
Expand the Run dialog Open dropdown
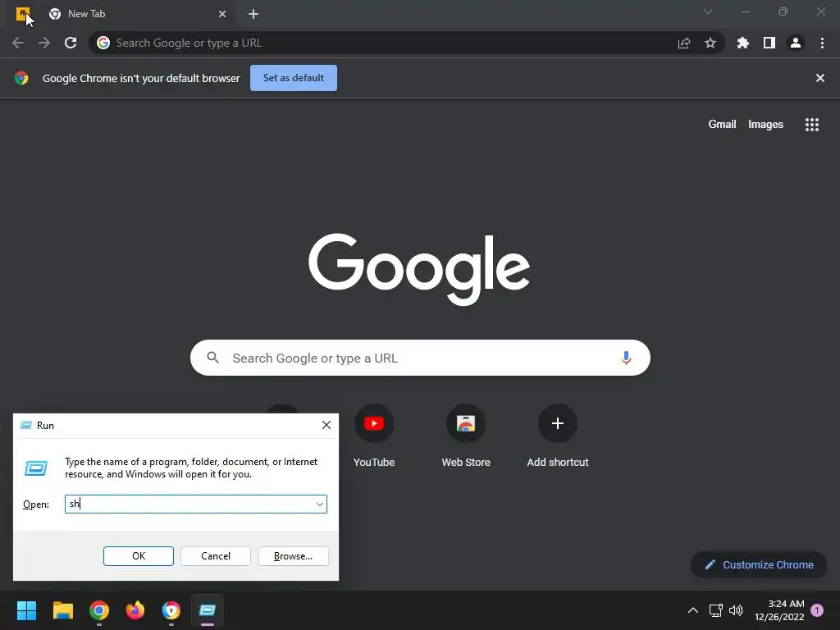[x=319, y=504]
